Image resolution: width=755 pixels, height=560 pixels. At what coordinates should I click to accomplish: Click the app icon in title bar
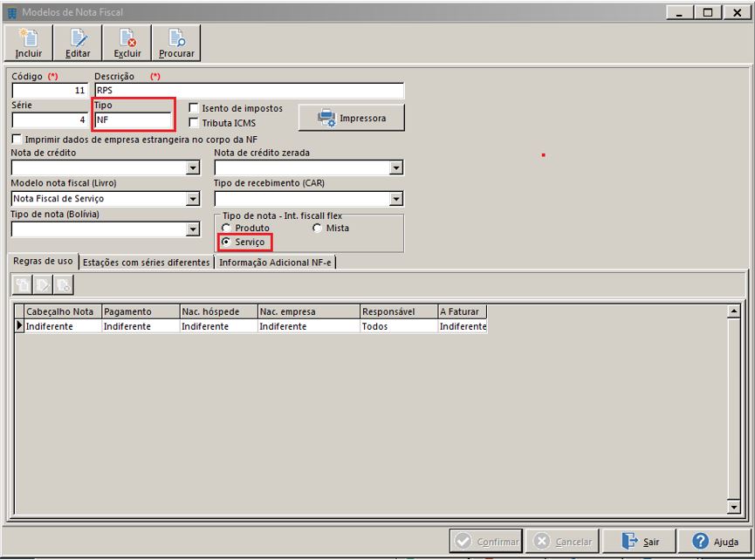tap(12, 12)
